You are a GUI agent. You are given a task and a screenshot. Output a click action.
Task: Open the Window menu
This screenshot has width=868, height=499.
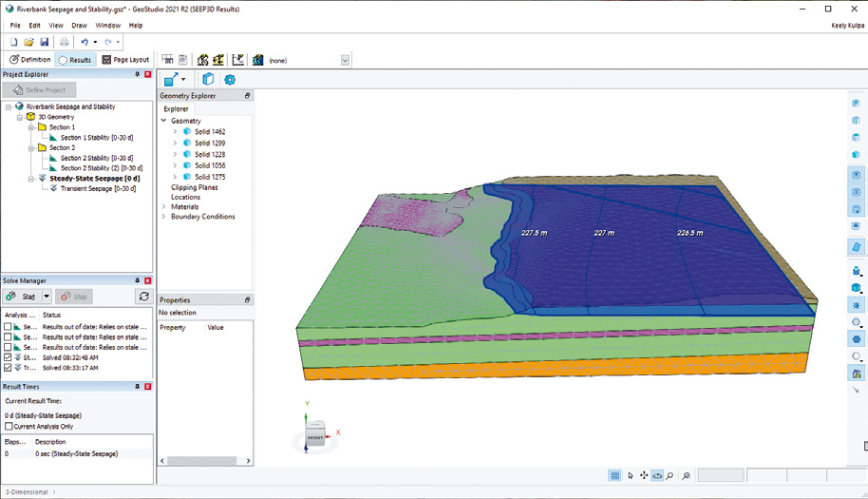point(108,26)
